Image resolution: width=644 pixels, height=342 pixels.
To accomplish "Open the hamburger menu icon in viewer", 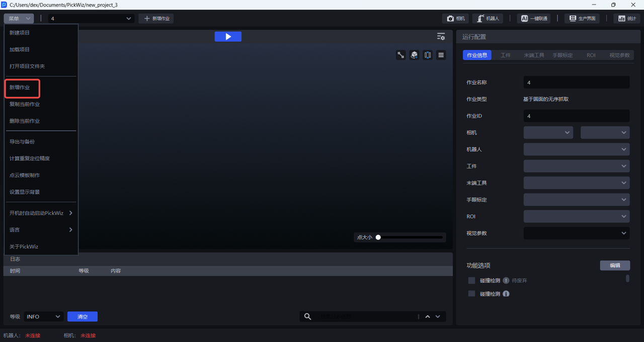I will point(441,55).
